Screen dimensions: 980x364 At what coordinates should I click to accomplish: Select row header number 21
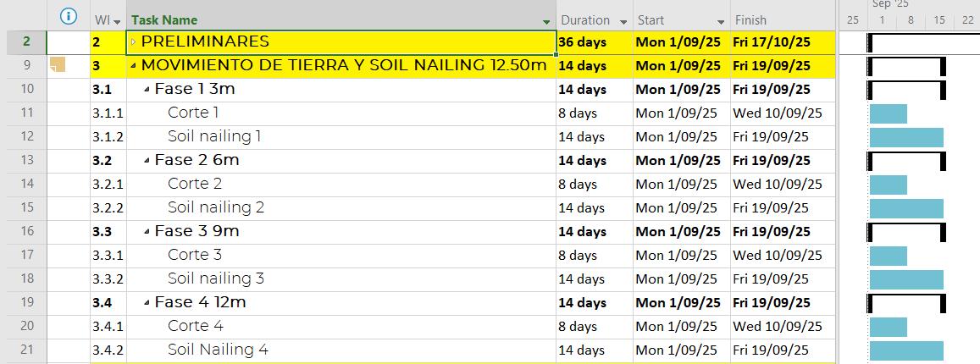(x=27, y=350)
